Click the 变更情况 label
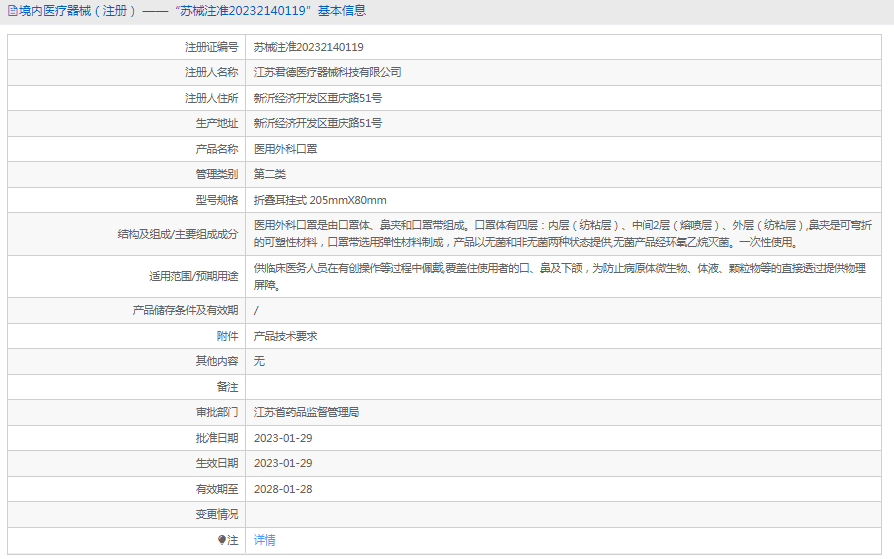 [x=217, y=515]
